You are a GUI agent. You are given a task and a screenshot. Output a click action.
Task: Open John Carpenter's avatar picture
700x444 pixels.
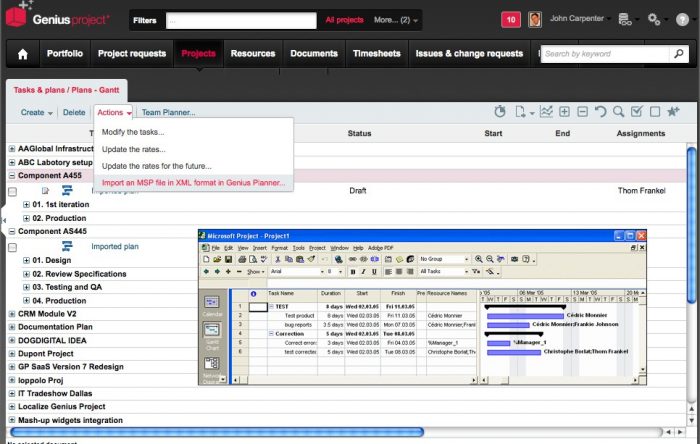(x=535, y=20)
